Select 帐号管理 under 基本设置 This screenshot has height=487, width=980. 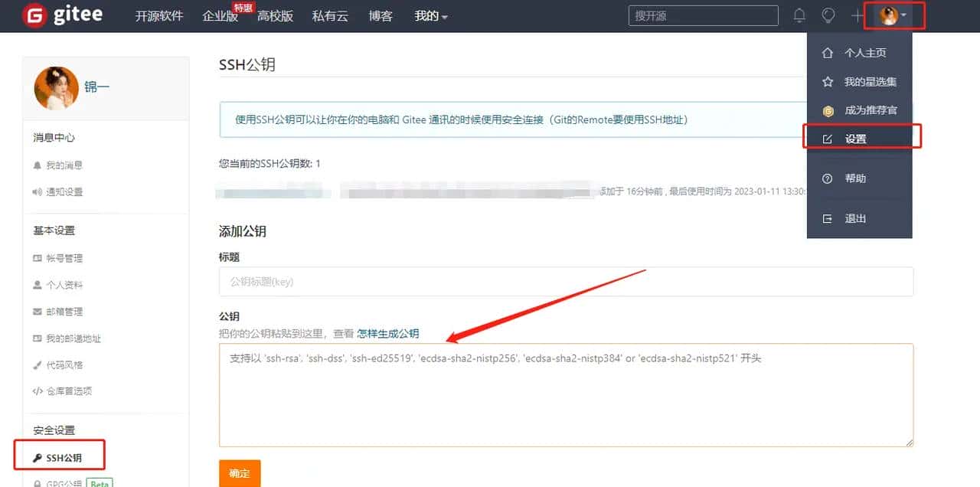coord(61,258)
